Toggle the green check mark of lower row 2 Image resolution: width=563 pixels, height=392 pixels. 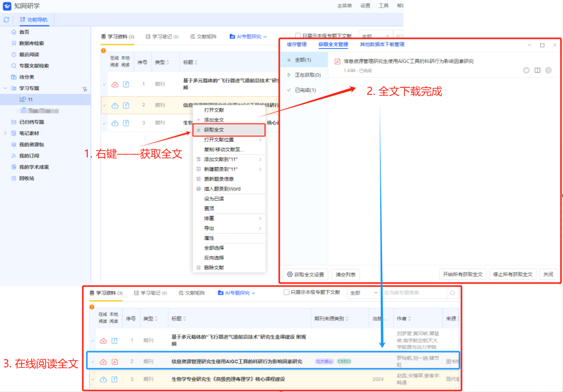coord(93,362)
